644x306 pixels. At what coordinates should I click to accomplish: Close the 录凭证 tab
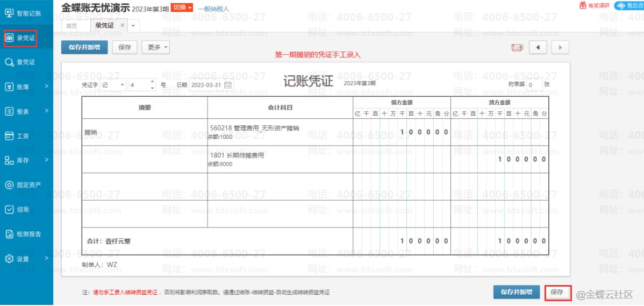point(123,25)
